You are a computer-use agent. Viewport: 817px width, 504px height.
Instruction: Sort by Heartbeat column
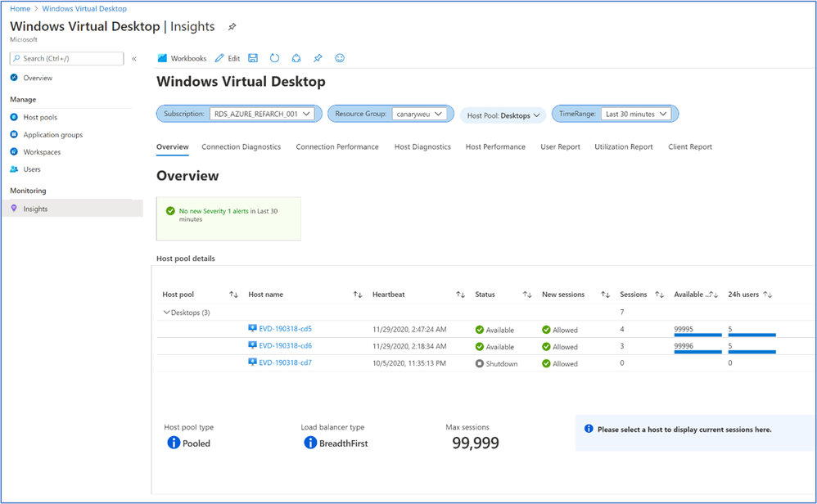tap(461, 295)
